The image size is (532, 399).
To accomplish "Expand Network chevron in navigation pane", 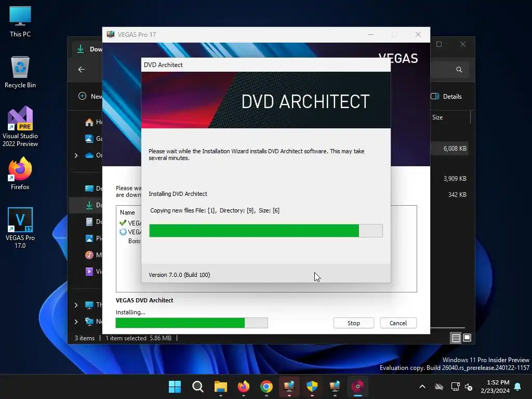I will [x=76, y=322].
